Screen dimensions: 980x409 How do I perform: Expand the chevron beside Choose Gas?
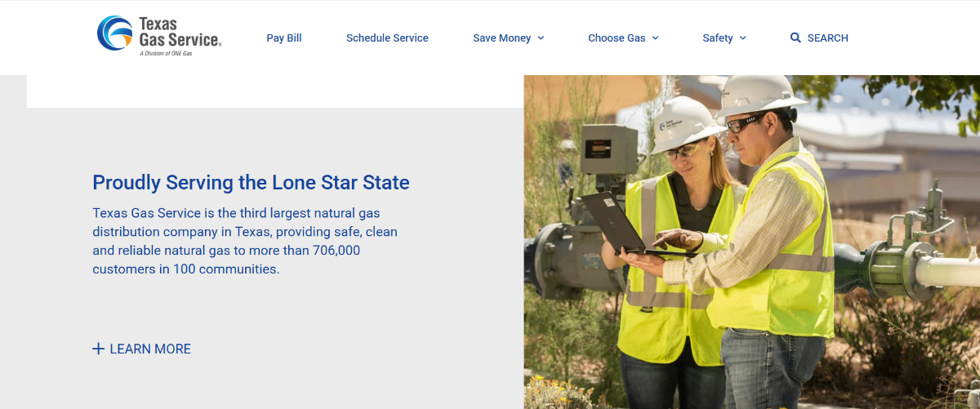(655, 38)
